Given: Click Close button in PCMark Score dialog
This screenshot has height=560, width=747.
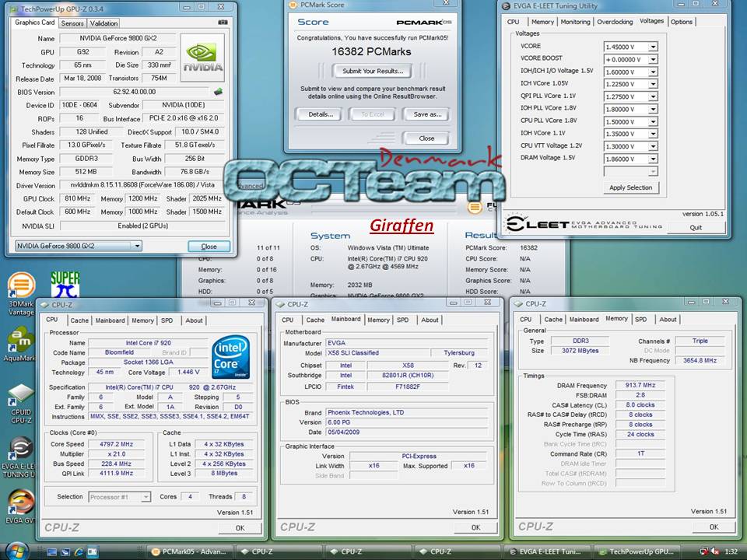Looking at the screenshot, I should (x=426, y=138).
